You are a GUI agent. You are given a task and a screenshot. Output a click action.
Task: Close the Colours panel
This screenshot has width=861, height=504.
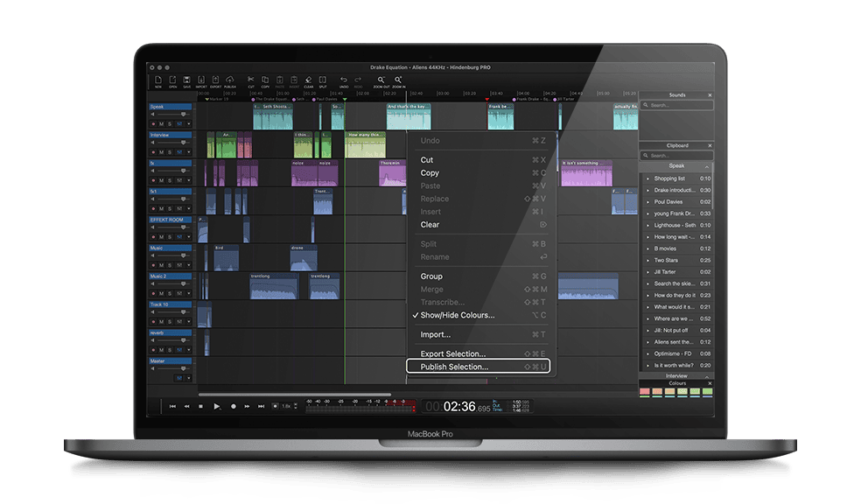(x=710, y=383)
